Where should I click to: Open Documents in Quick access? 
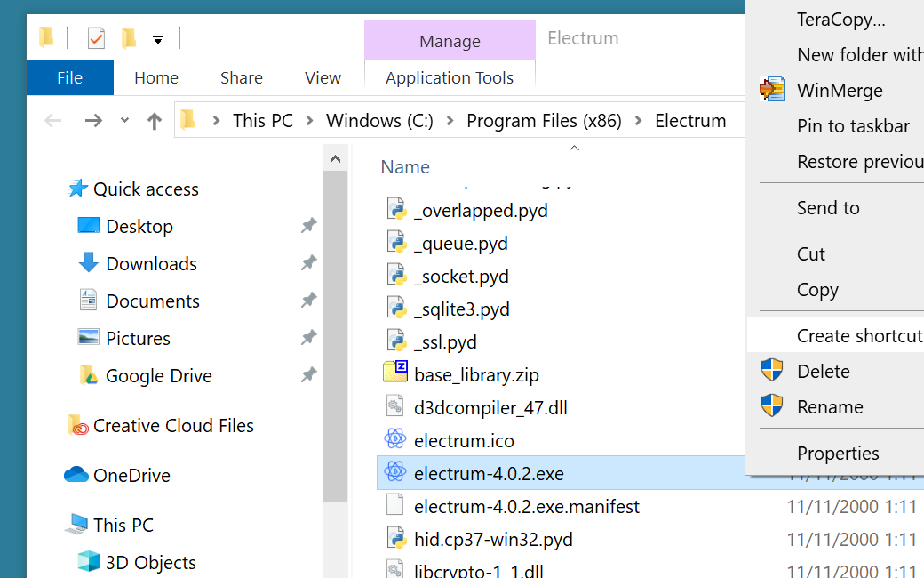pos(153,301)
